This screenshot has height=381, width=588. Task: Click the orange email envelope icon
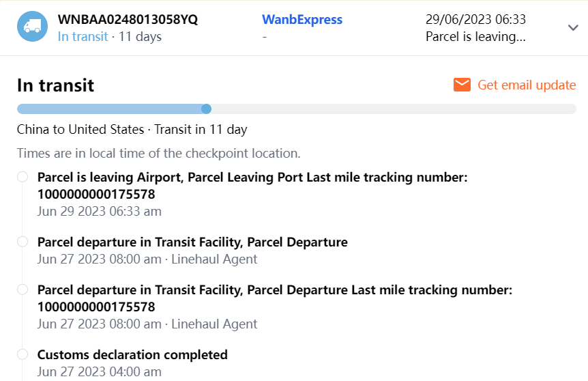point(462,85)
